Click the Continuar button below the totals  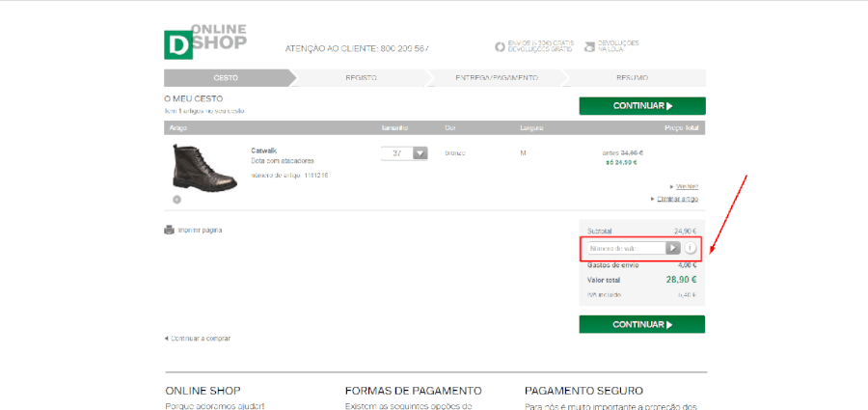642,325
